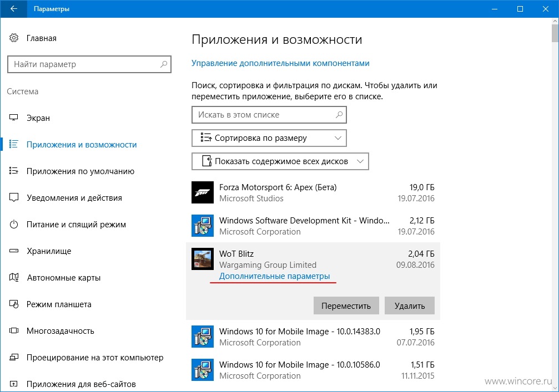Minimize the Параметры window

(x=495, y=9)
